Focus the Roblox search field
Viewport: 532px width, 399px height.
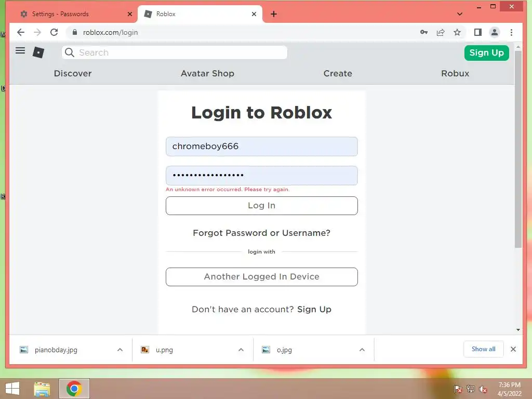[175, 52]
